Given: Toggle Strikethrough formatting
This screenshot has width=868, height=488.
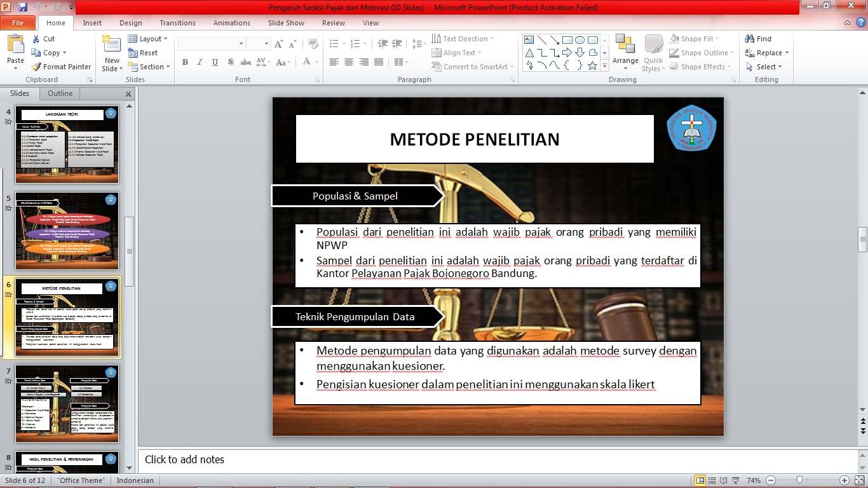Looking at the screenshot, I should [x=245, y=62].
